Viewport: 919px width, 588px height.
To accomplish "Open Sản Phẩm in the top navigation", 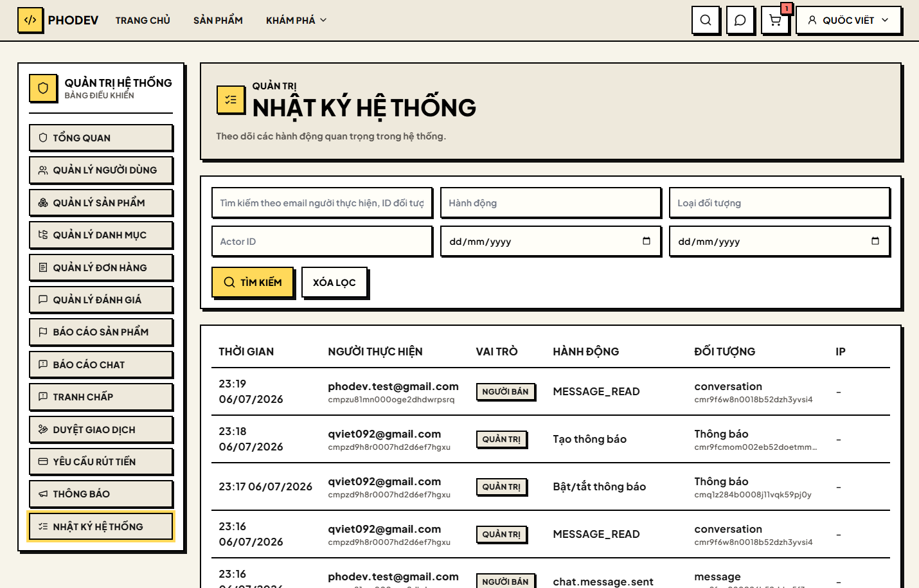I will pyautogui.click(x=218, y=20).
